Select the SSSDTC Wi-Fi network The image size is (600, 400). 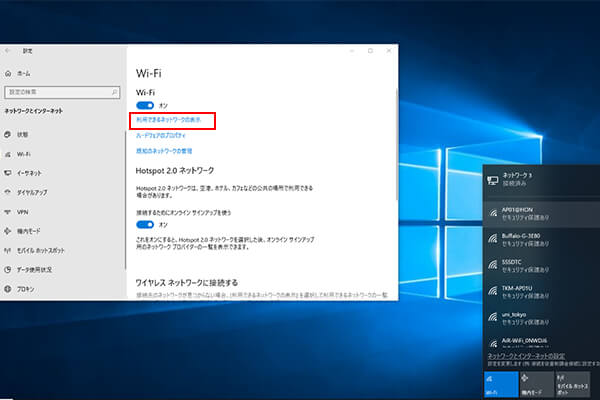click(541, 266)
